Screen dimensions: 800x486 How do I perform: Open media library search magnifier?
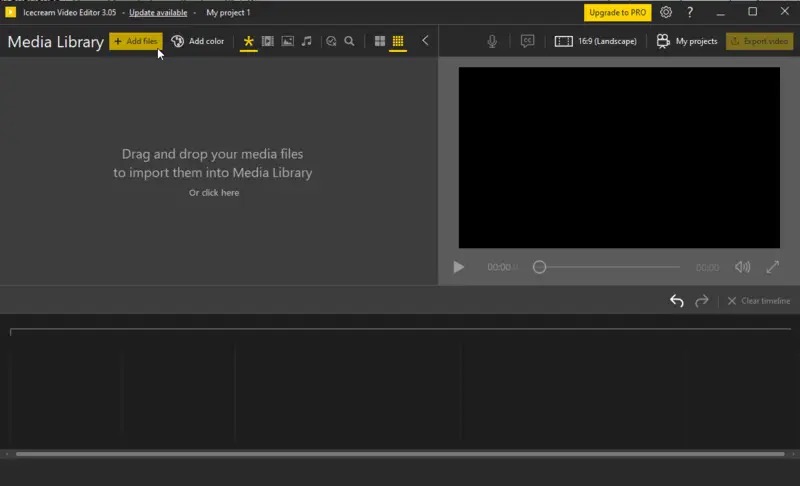point(349,41)
